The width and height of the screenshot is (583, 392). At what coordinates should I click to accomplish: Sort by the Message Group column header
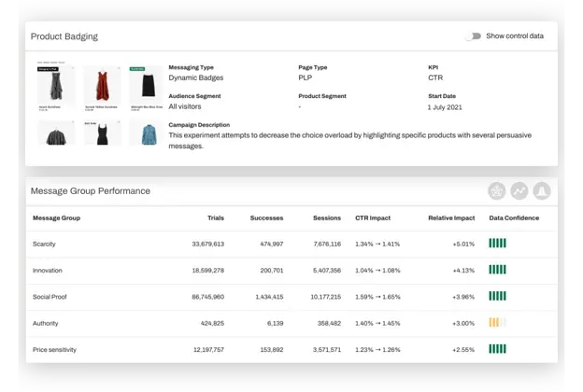pyautogui.click(x=56, y=218)
